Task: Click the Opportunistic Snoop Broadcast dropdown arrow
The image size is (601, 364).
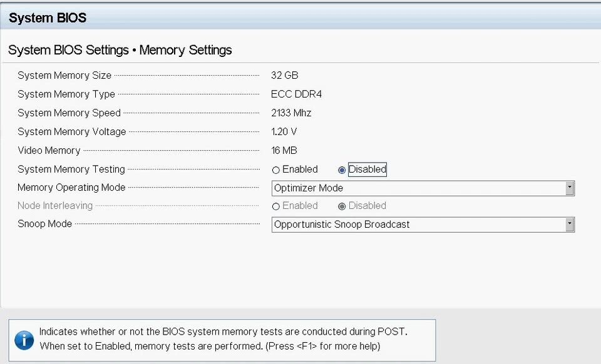Action: [x=569, y=225]
